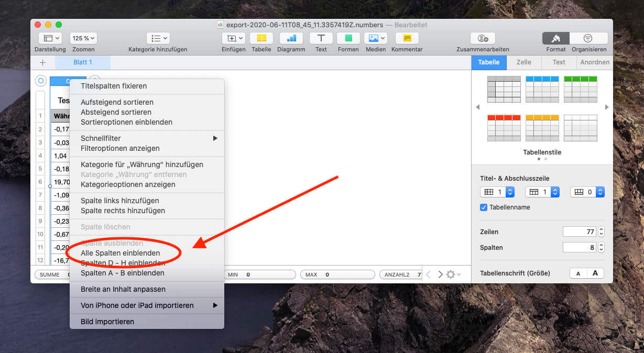Viewport: 644px width, 353px height.
Task: Open the Format inspector panel
Action: coord(555,38)
